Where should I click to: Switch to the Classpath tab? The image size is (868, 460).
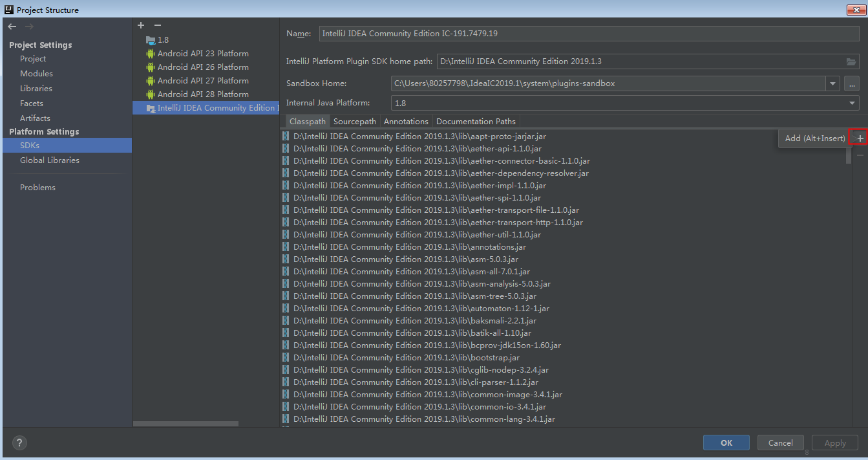pyautogui.click(x=308, y=121)
